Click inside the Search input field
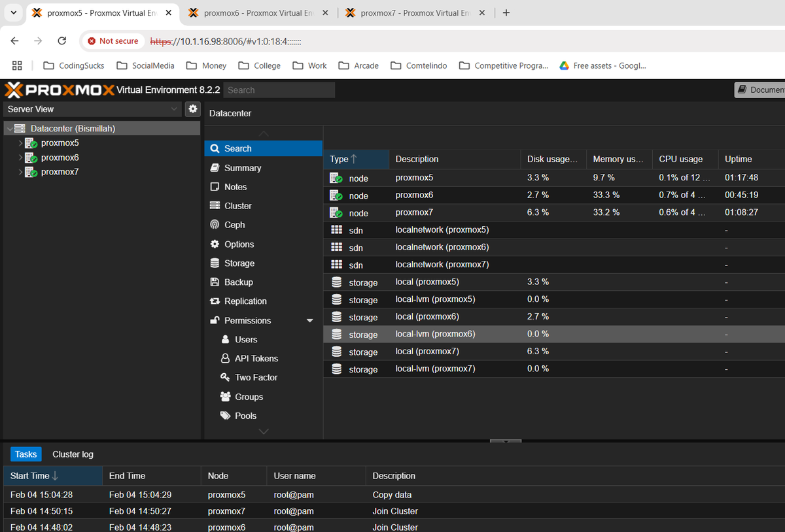The image size is (785, 532). pos(279,90)
